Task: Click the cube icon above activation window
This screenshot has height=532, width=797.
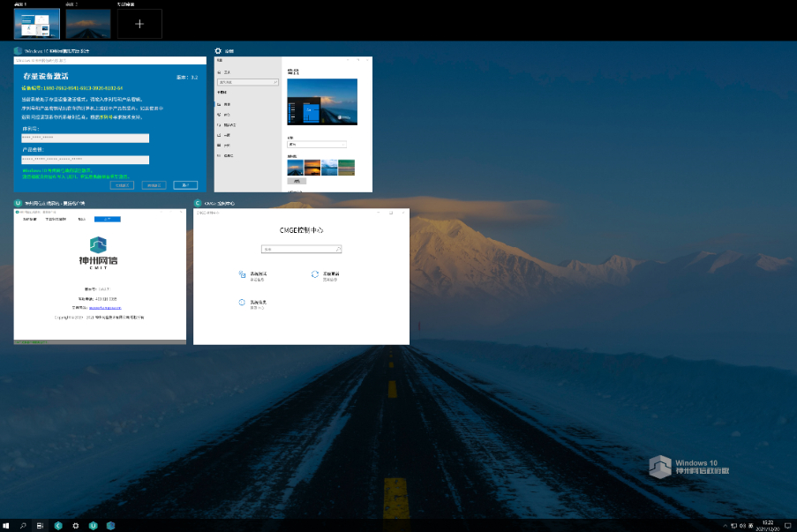Action: 18,51
